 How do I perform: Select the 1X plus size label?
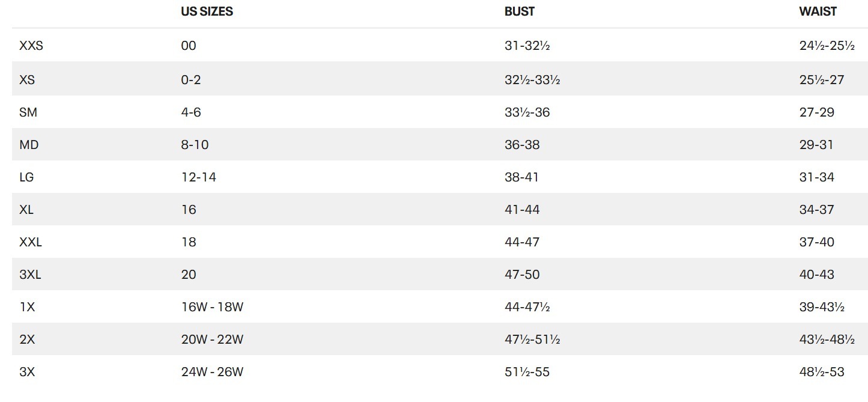click(27, 307)
